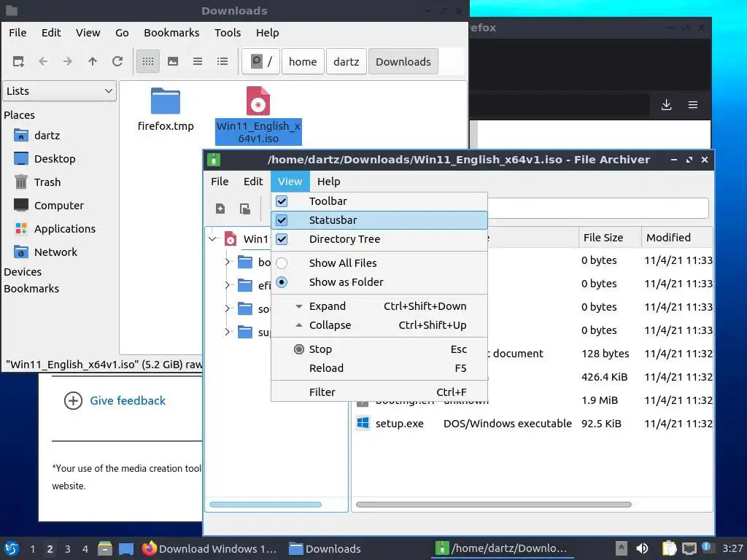747x560 pixels.
Task: Click 'Downloads' path button
Action: pos(403,61)
